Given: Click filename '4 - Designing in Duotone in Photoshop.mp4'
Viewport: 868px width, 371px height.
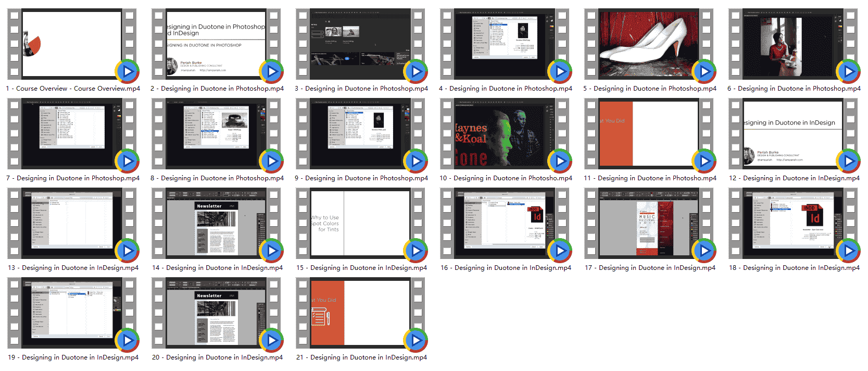Looking at the screenshot, I should coord(506,89).
